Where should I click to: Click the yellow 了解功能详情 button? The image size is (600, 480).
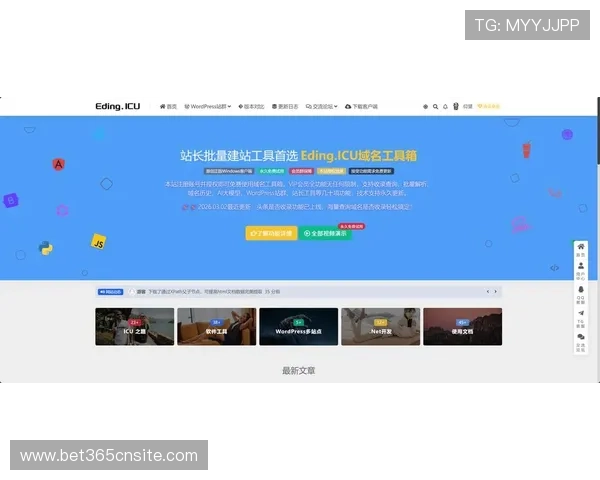point(271,233)
